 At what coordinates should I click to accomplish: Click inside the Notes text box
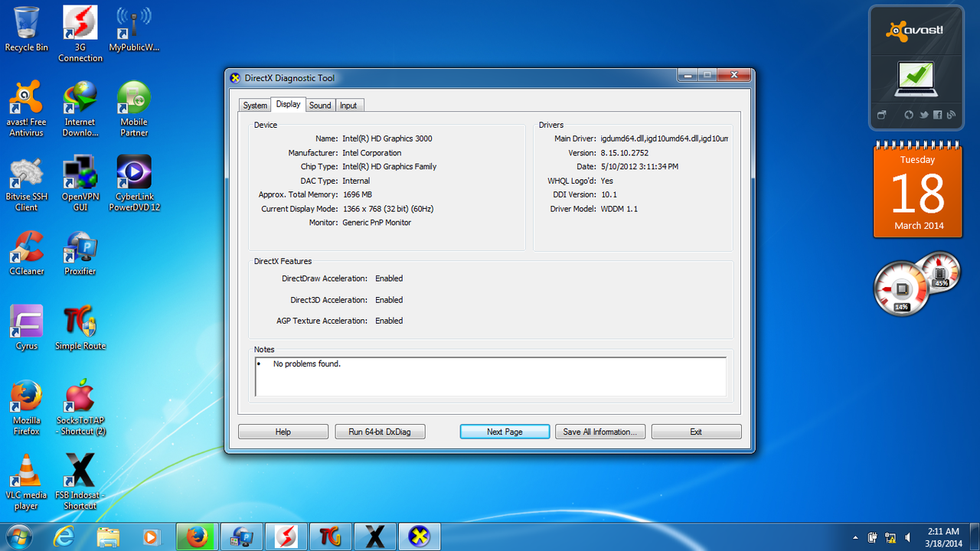[x=491, y=377]
